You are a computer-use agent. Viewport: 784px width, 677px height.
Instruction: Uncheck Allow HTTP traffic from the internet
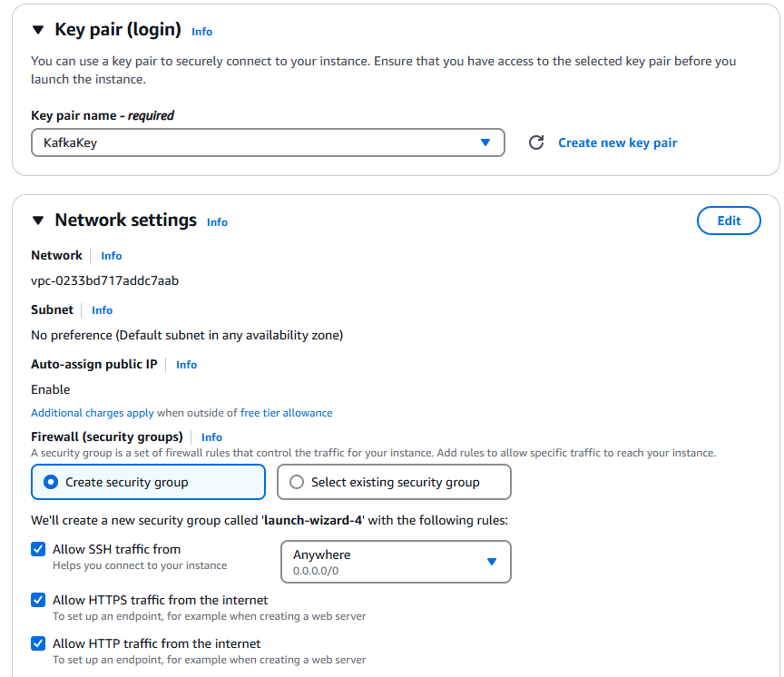pos(38,643)
